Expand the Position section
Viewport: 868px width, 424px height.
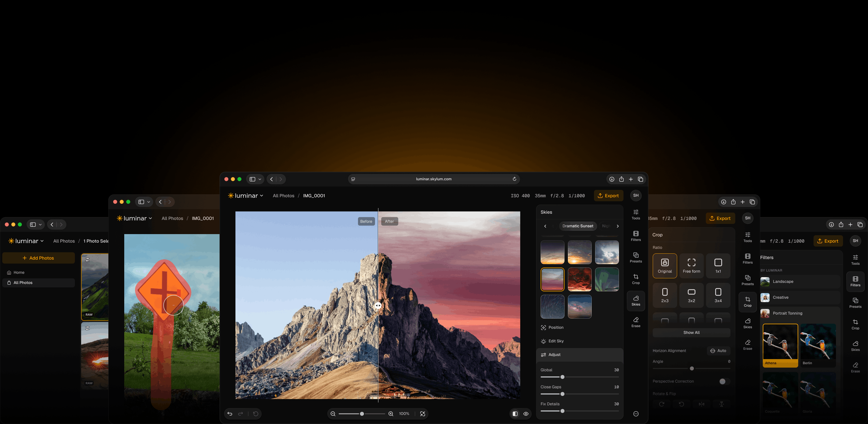click(579, 327)
